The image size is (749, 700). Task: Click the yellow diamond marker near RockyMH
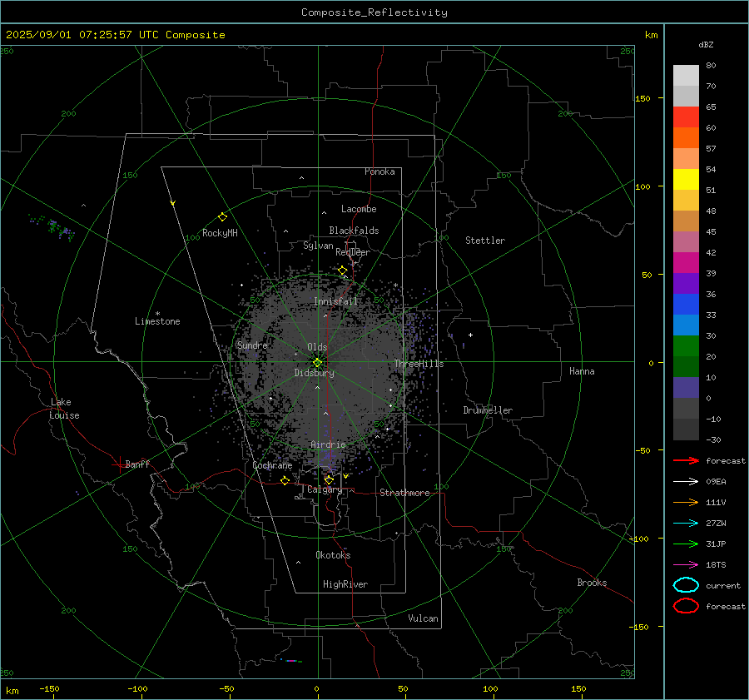coord(222,217)
